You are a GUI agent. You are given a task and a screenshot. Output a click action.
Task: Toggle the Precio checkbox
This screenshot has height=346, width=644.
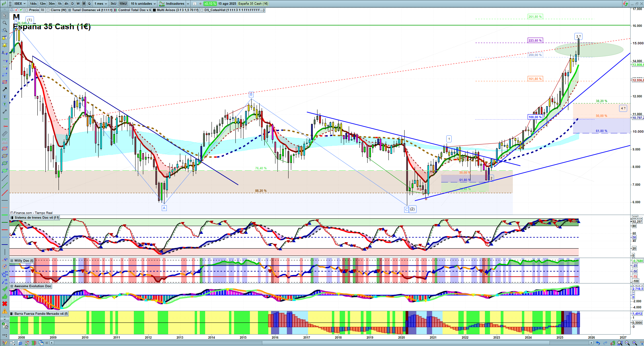coord(27,10)
